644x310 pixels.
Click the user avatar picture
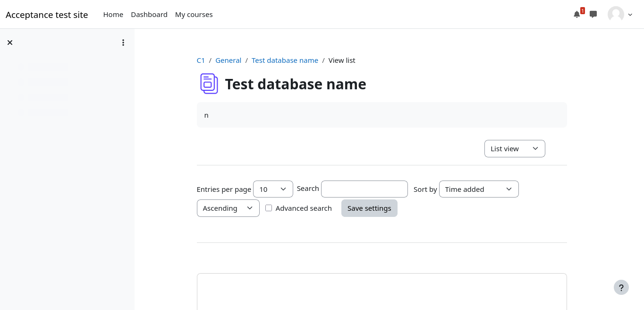coord(616,14)
